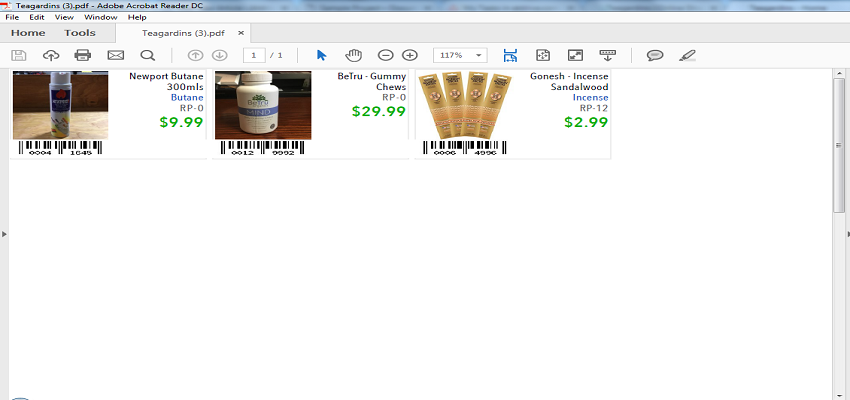
Task: Click the $2.99 price
Action: click(586, 122)
